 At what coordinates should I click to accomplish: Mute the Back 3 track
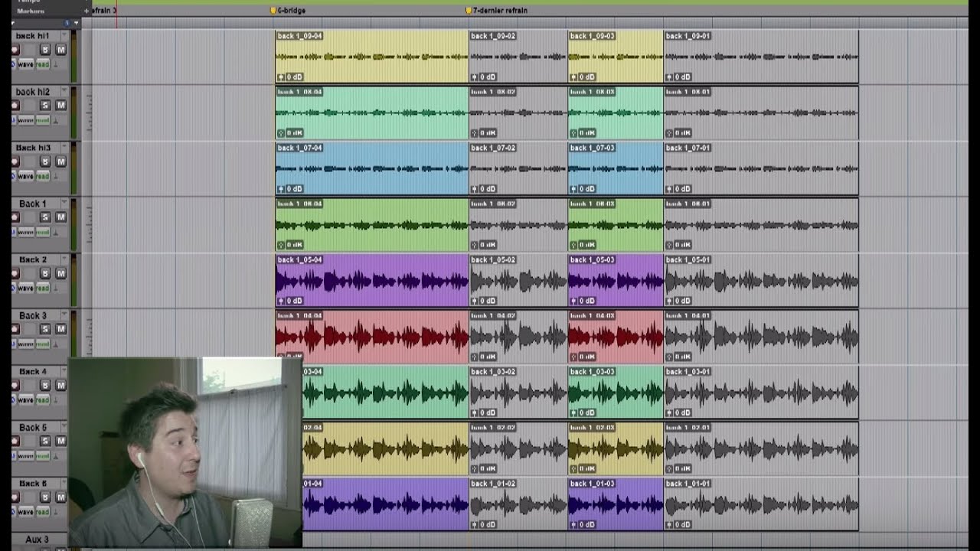pos(60,329)
